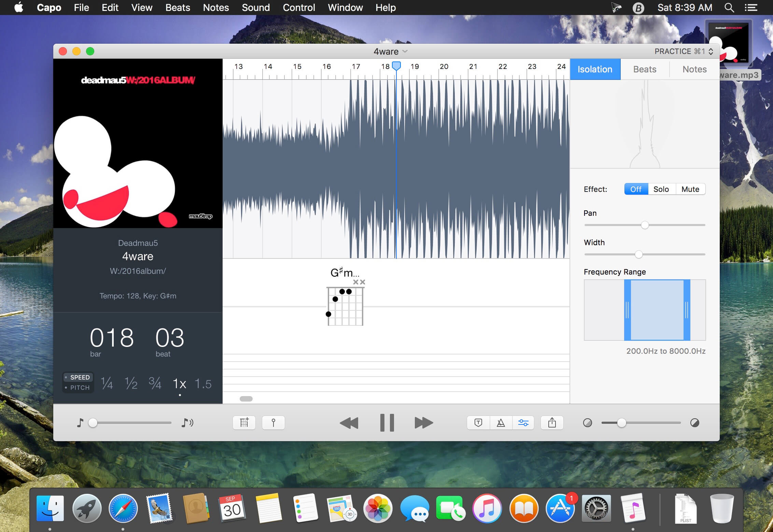Open System Preferences in the dock

(596, 508)
